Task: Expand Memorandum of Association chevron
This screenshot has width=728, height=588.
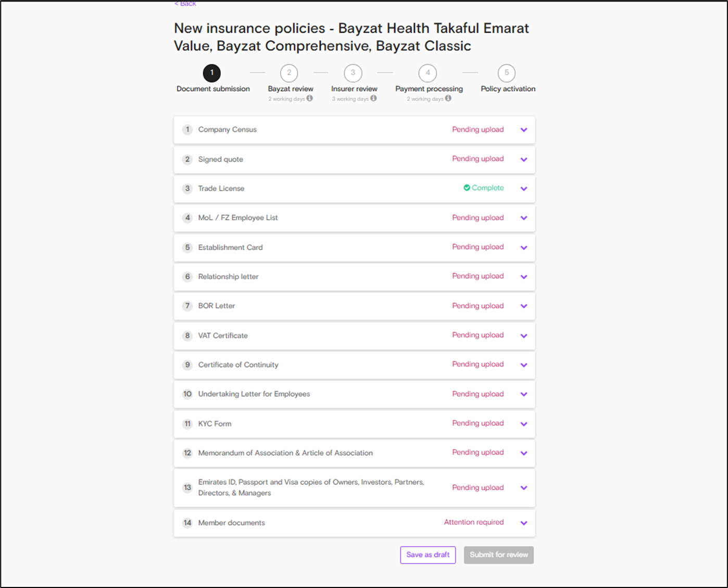Action: tap(524, 453)
